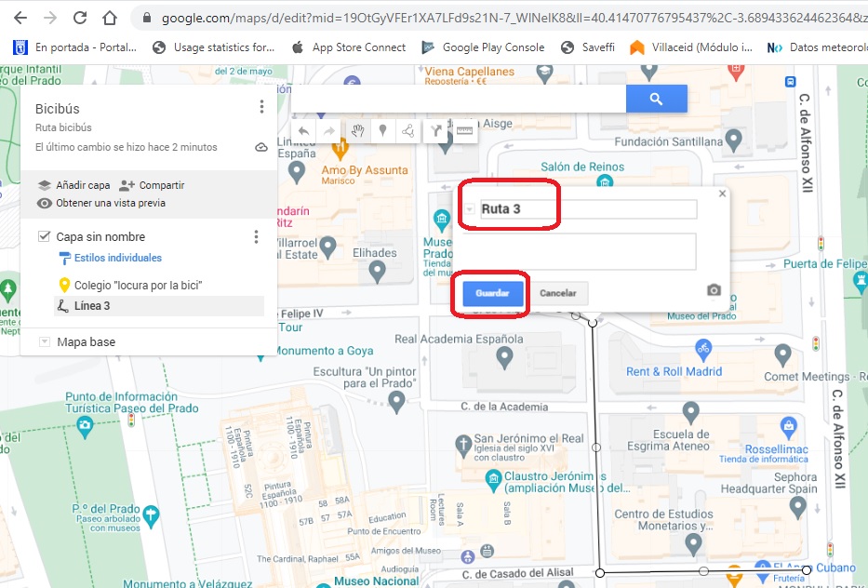Click the description text box under Ruta 3
The width and height of the screenshot is (868, 588).
click(585, 251)
